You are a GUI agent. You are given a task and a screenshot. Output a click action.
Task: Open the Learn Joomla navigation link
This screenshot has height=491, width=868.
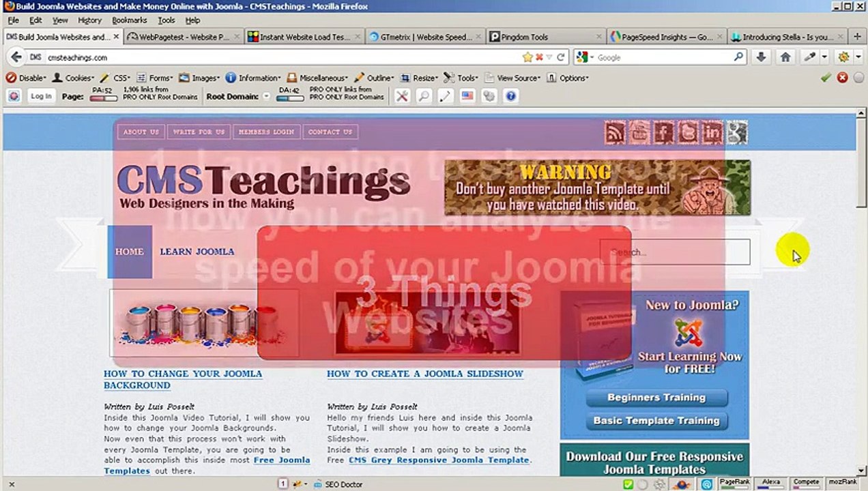[197, 252]
